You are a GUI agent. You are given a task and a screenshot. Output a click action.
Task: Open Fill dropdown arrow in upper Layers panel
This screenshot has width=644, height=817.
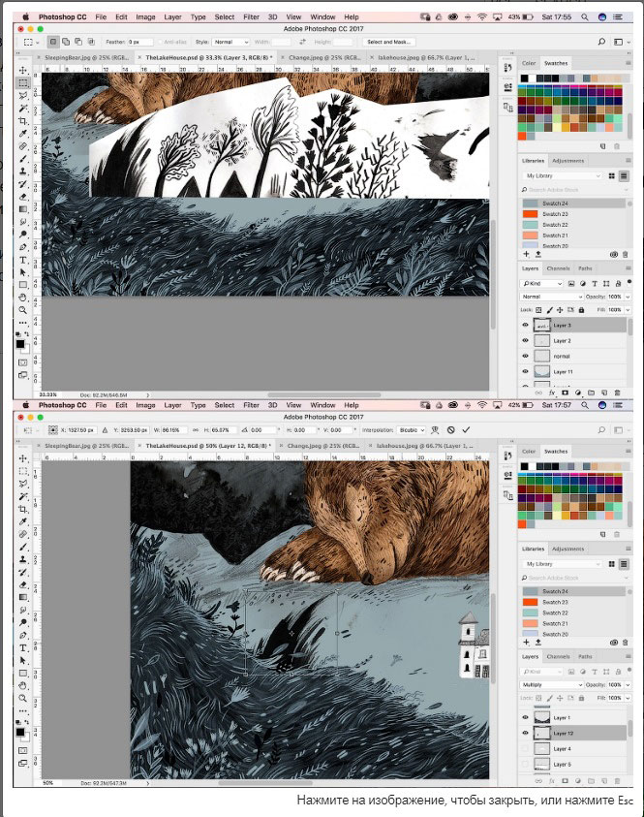point(628,309)
